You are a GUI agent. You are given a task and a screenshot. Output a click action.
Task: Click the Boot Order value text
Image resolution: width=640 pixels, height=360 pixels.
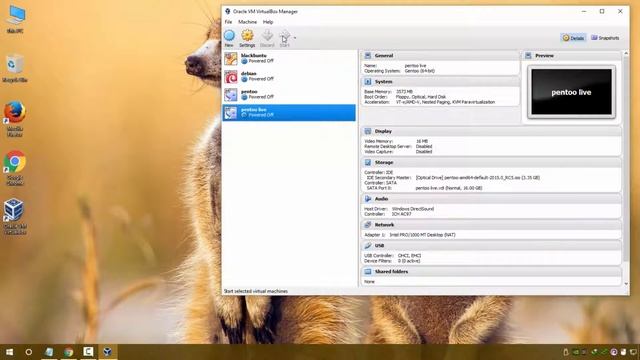click(x=420, y=97)
